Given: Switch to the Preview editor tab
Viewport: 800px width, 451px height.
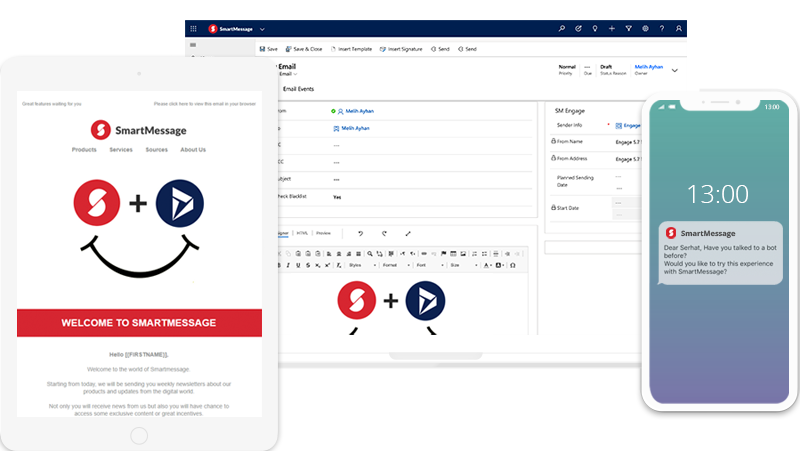Looking at the screenshot, I should tap(323, 233).
